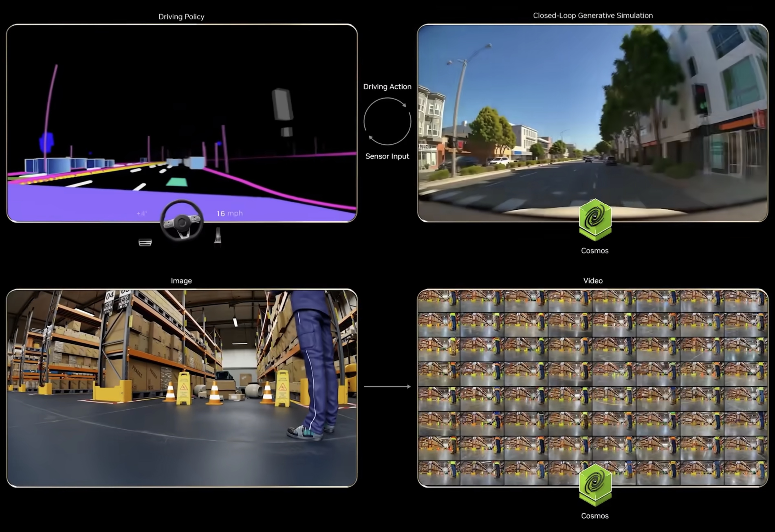Image resolution: width=775 pixels, height=532 pixels.
Task: Click the accelerator pedal icon
Action: 218,236
